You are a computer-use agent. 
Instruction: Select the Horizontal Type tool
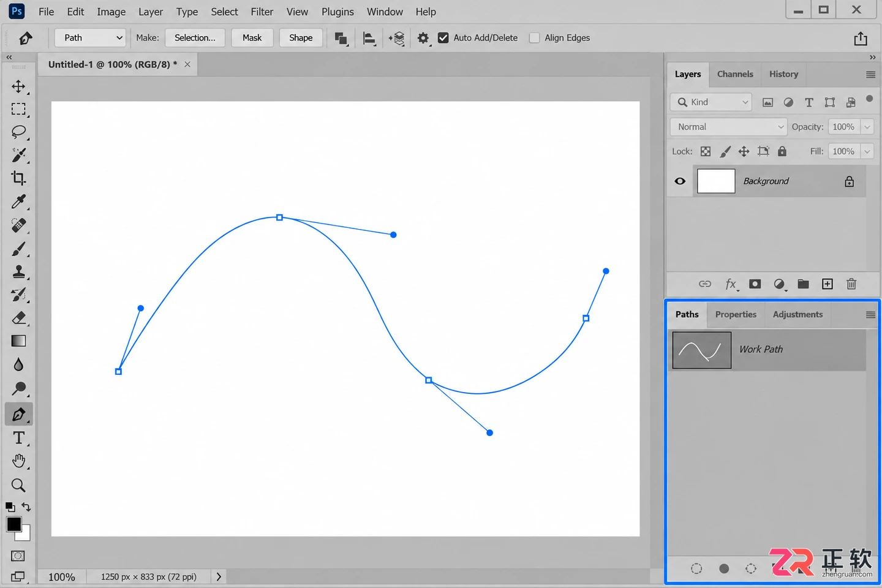click(x=18, y=438)
